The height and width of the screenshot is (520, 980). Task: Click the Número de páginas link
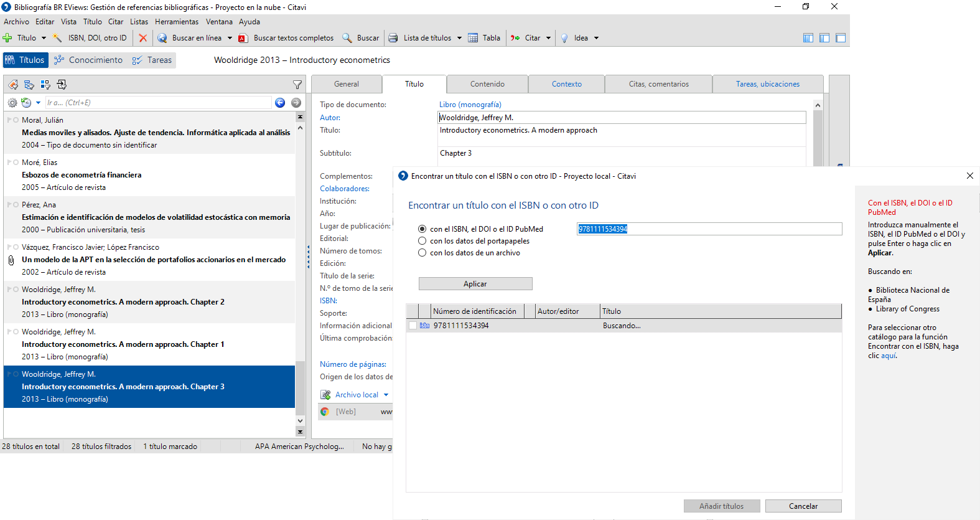pos(353,364)
